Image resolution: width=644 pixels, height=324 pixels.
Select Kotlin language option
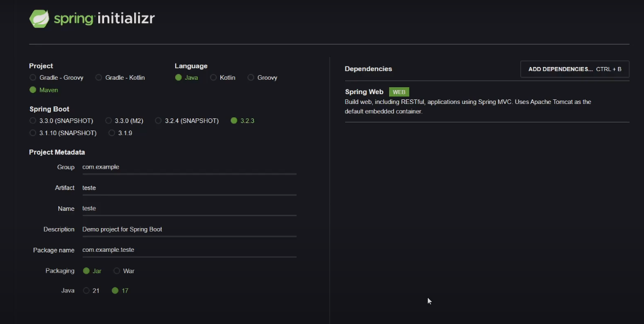[223, 77]
